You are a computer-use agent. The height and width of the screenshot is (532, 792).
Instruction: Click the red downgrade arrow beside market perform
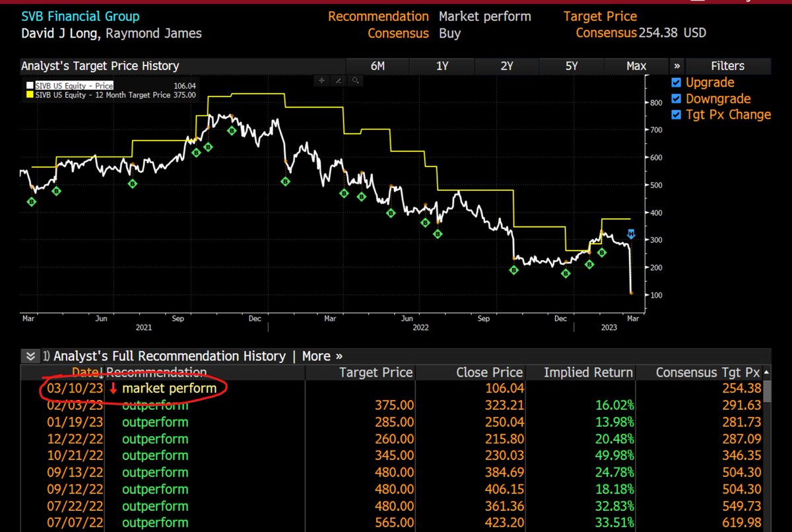[113, 389]
